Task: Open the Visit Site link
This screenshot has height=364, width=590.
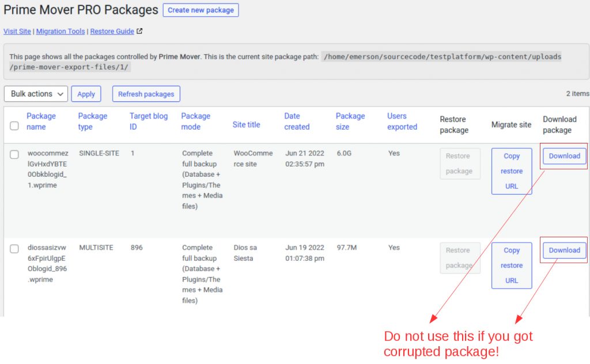Action: [x=17, y=31]
